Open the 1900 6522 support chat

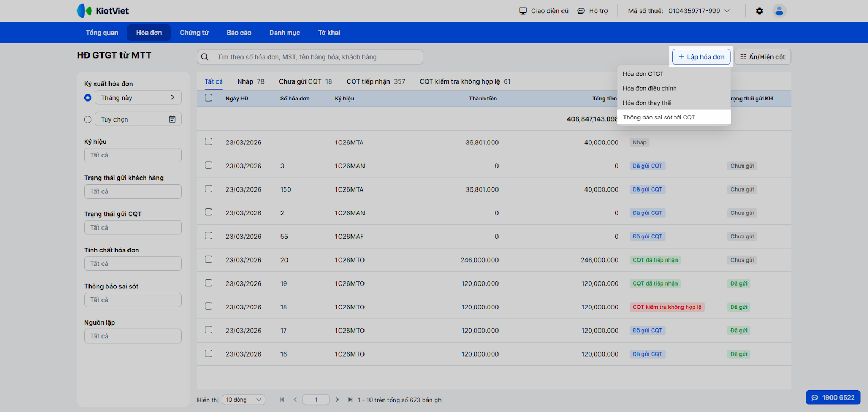833,397
